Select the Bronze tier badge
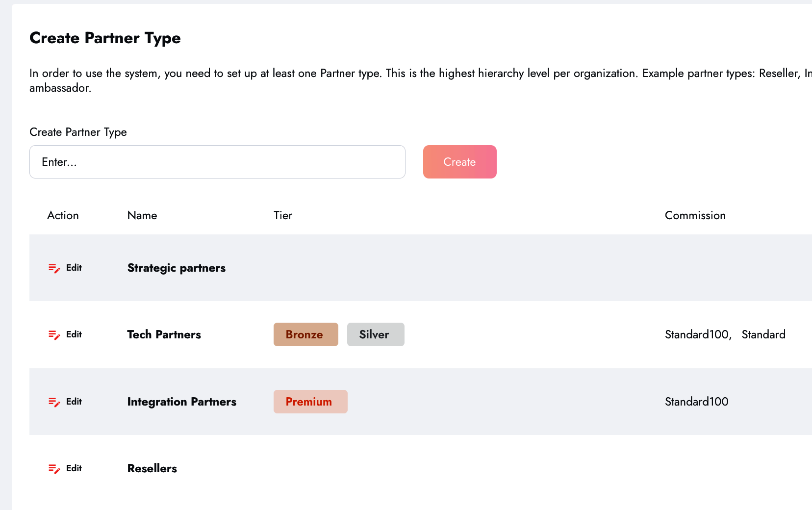The image size is (812, 510). click(305, 334)
